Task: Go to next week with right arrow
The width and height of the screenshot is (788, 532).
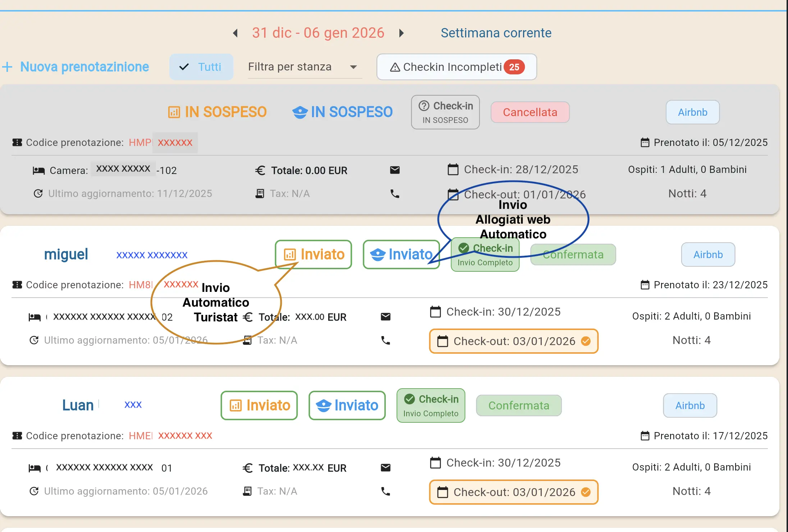Action: (x=402, y=33)
